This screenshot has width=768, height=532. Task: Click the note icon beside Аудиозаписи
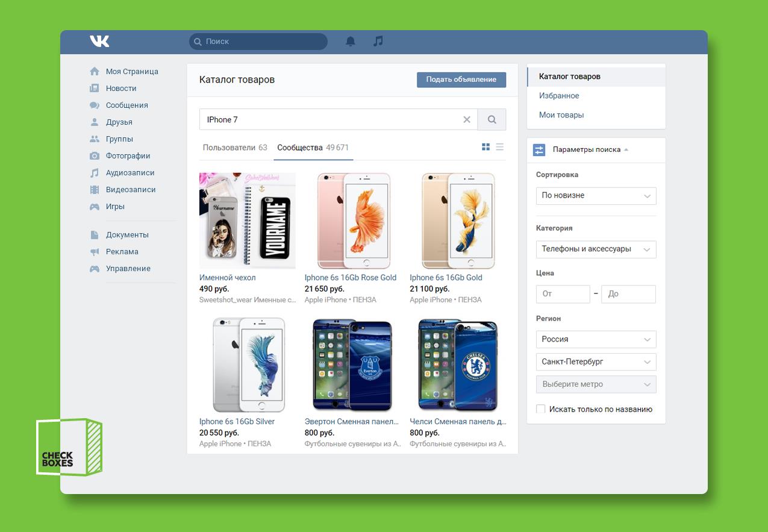pos(95,172)
